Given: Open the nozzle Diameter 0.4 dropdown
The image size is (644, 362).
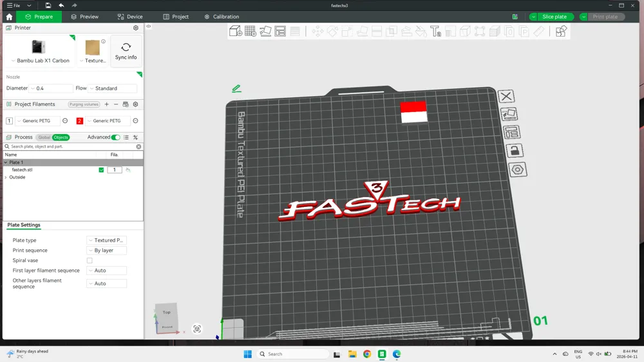Looking at the screenshot, I should click(x=50, y=88).
